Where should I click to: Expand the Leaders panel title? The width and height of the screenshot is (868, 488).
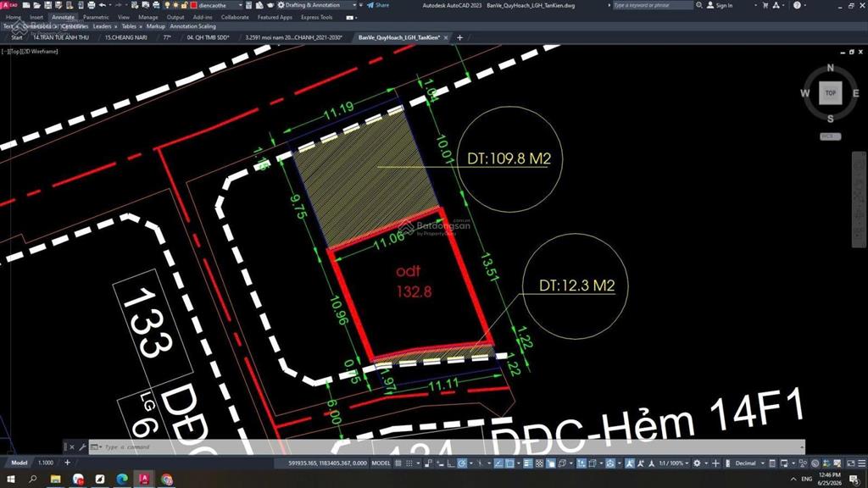(104, 26)
